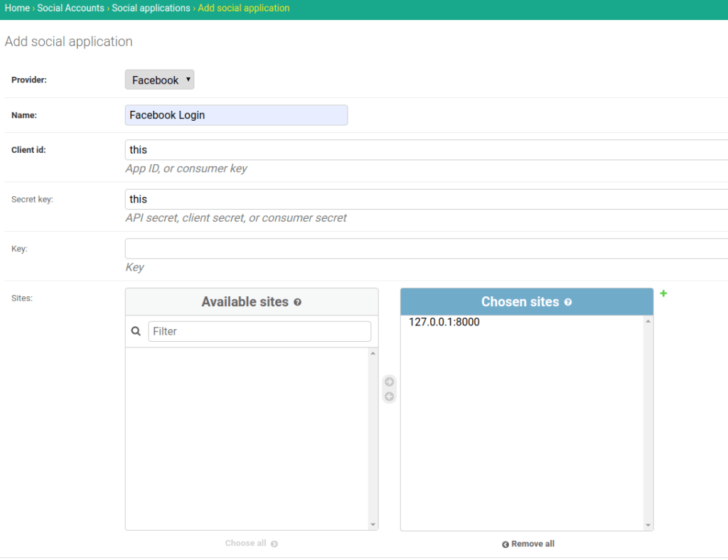Click the right arrow choose icon
Viewport: 728px width, 560px height.
click(x=389, y=382)
